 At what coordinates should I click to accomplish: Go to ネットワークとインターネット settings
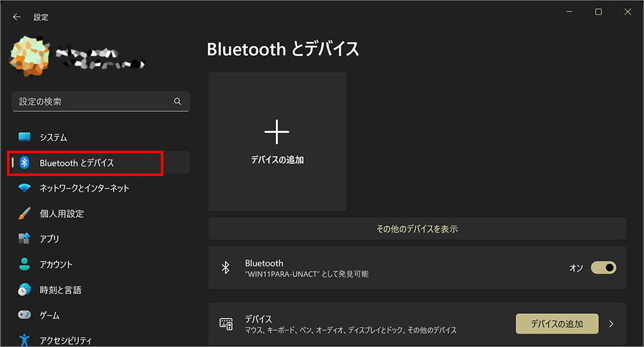pos(100,188)
